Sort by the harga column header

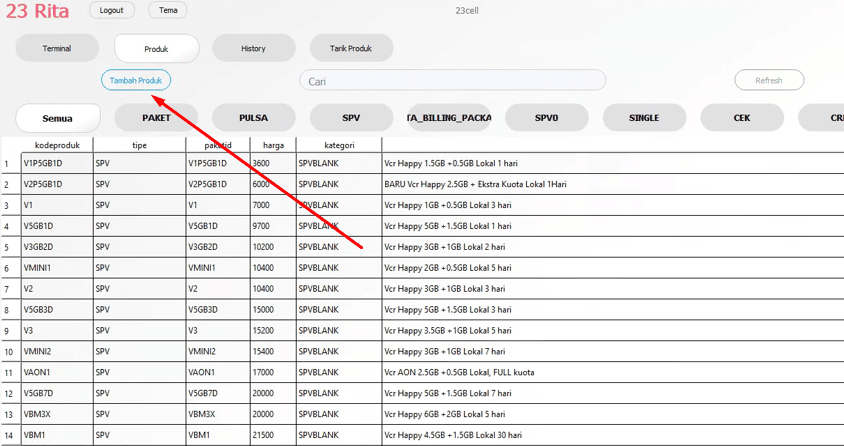[x=272, y=145]
